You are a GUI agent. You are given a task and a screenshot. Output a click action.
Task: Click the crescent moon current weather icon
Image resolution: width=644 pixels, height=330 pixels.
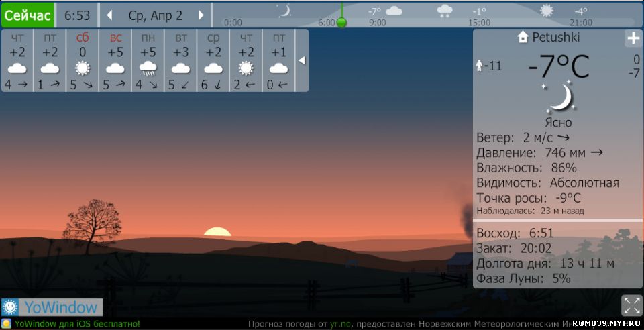[x=558, y=97]
